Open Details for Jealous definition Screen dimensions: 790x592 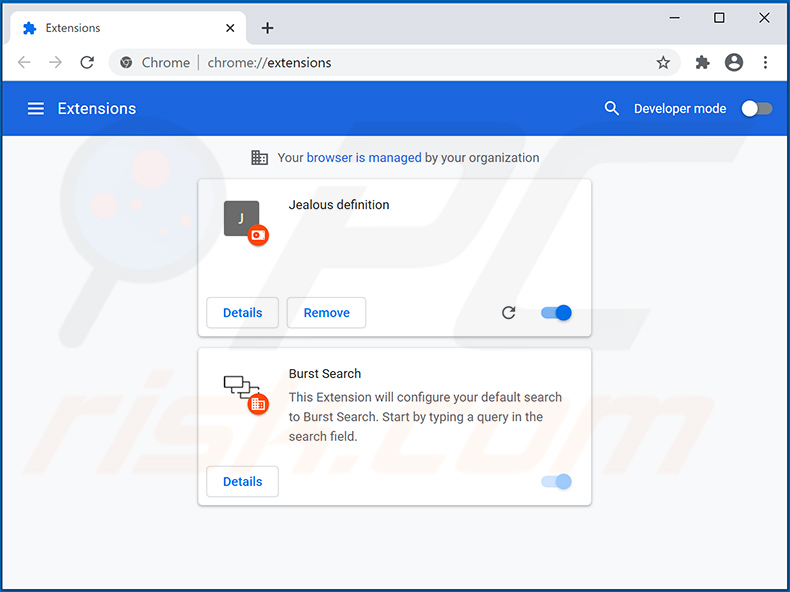click(x=242, y=312)
